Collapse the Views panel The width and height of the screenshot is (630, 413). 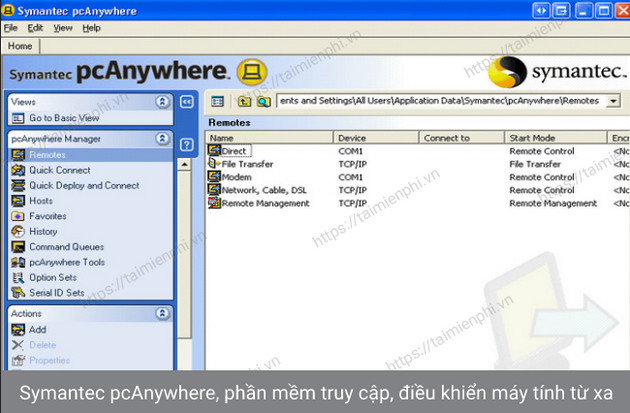tap(162, 102)
